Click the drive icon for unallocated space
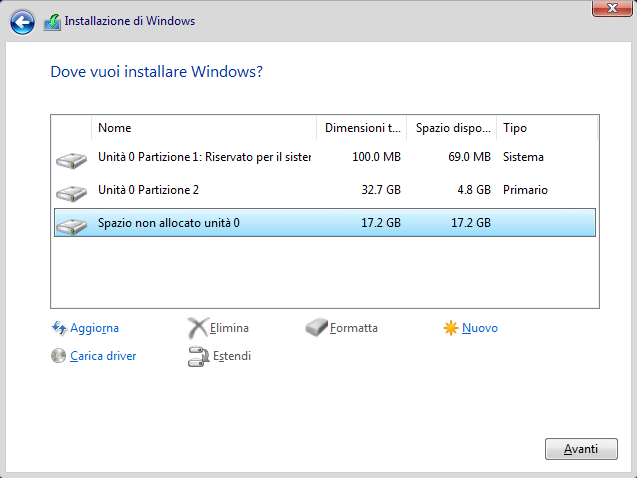Viewport: 637px width, 478px height. tap(72, 226)
